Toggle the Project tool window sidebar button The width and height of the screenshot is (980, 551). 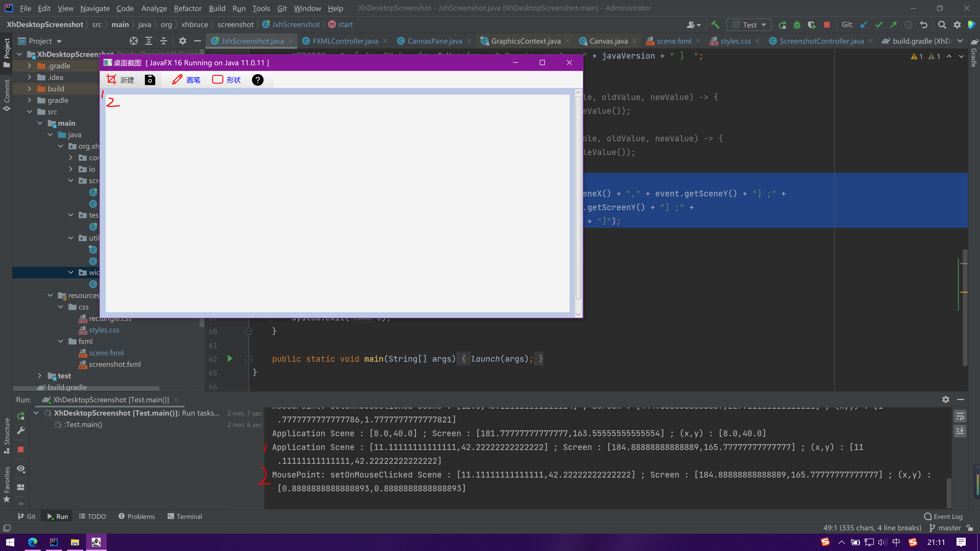pyautogui.click(x=6, y=53)
